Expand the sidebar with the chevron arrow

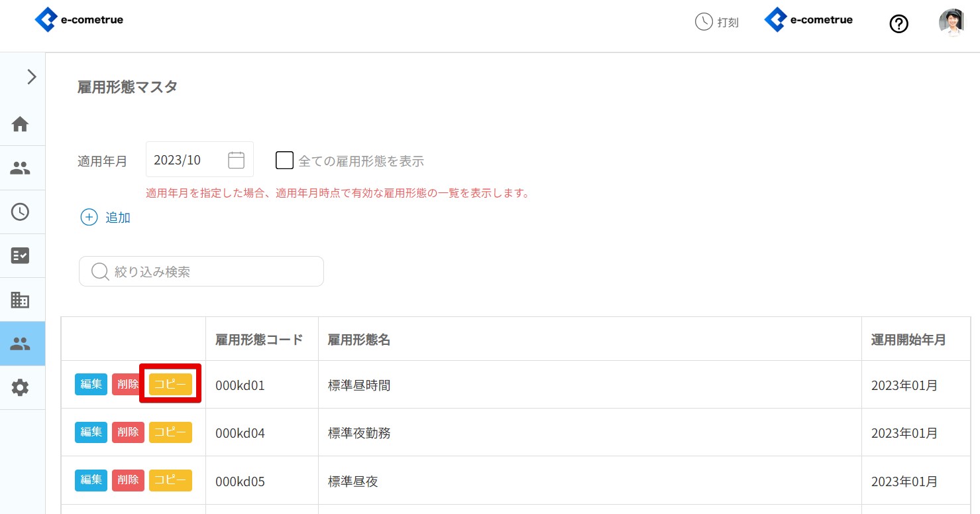pyautogui.click(x=30, y=77)
